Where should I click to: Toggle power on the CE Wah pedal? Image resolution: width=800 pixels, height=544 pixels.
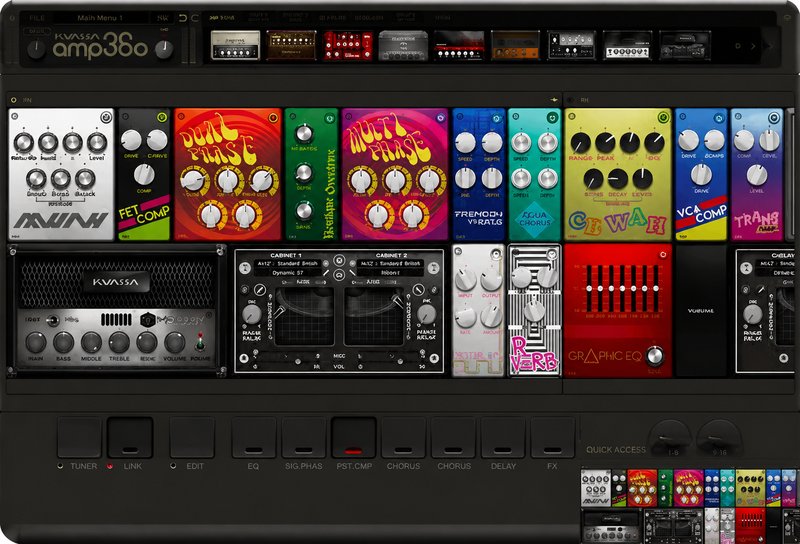pos(663,118)
